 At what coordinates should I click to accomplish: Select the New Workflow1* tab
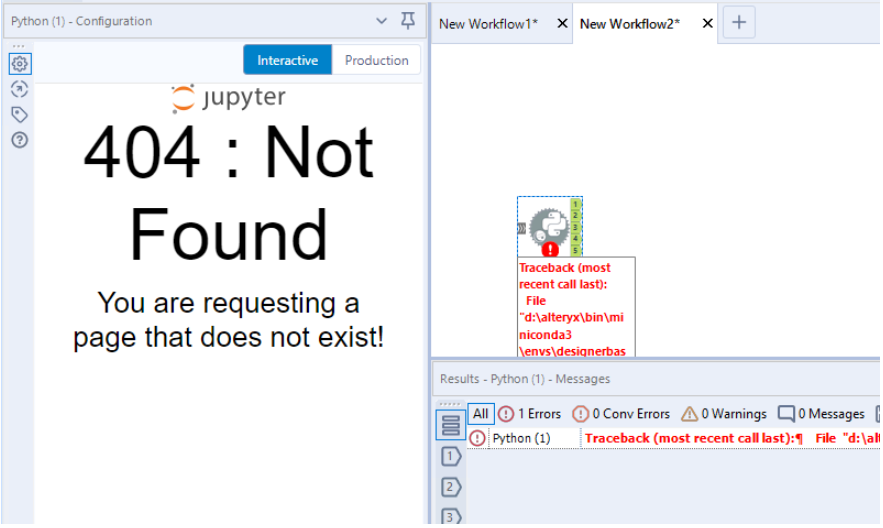coord(488,24)
